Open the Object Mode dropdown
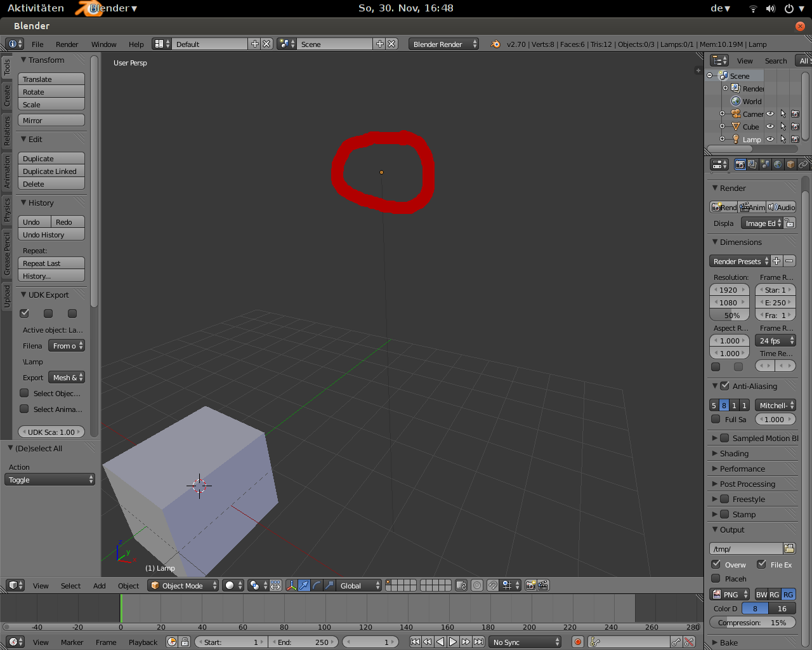Viewport: 812px width, 650px height. click(183, 585)
